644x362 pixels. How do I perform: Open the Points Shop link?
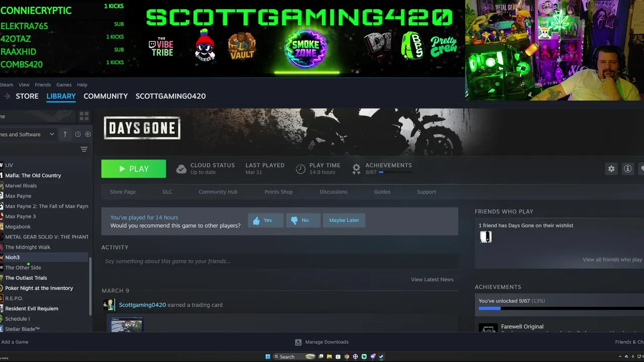(279, 192)
